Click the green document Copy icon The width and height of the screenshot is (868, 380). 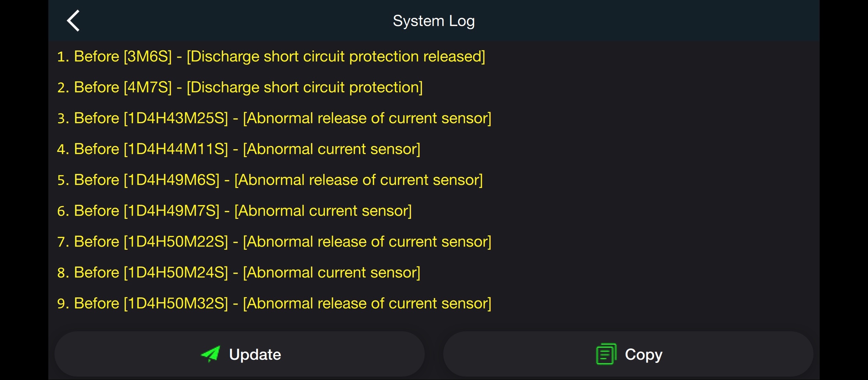[606, 354]
